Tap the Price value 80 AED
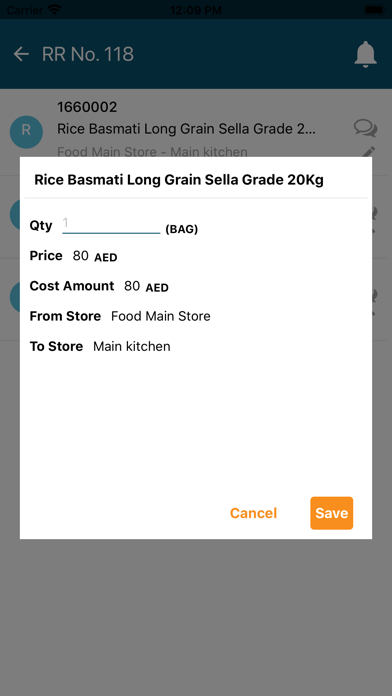The width and height of the screenshot is (392, 696). click(x=95, y=256)
